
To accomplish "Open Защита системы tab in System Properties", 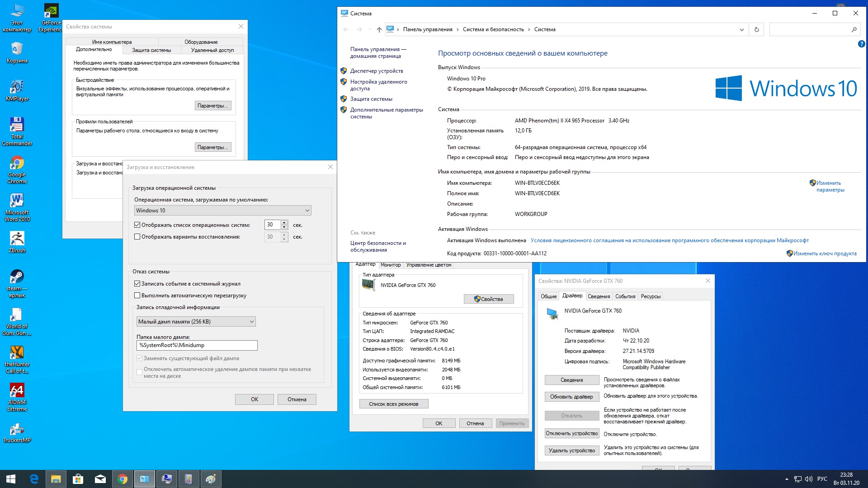I will coord(151,50).
